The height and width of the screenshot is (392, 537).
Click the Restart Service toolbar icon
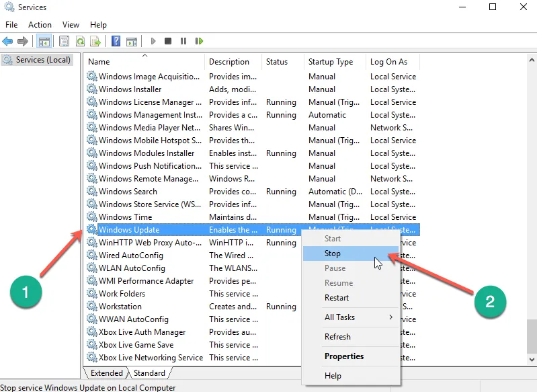(x=199, y=41)
